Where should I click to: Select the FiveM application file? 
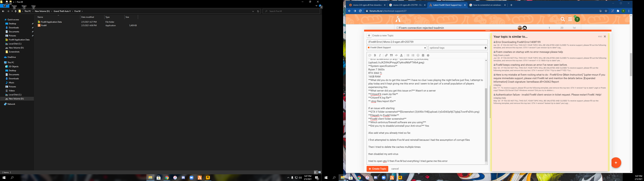(43, 25)
